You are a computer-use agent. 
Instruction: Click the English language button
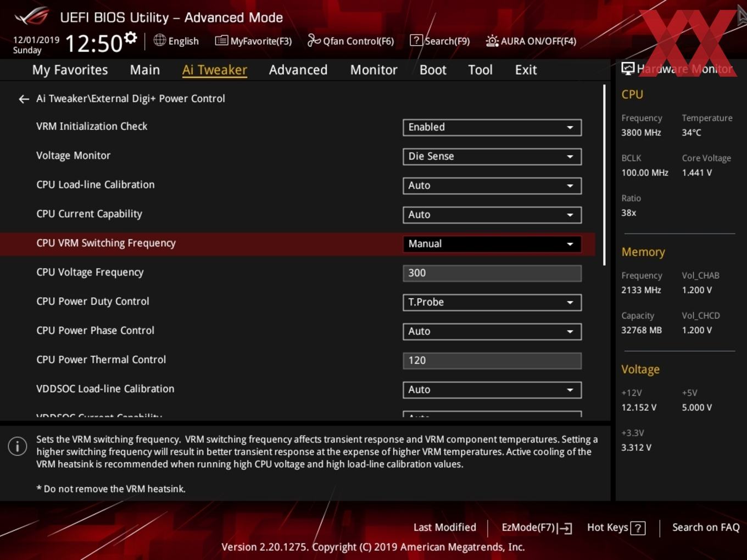[x=176, y=41]
